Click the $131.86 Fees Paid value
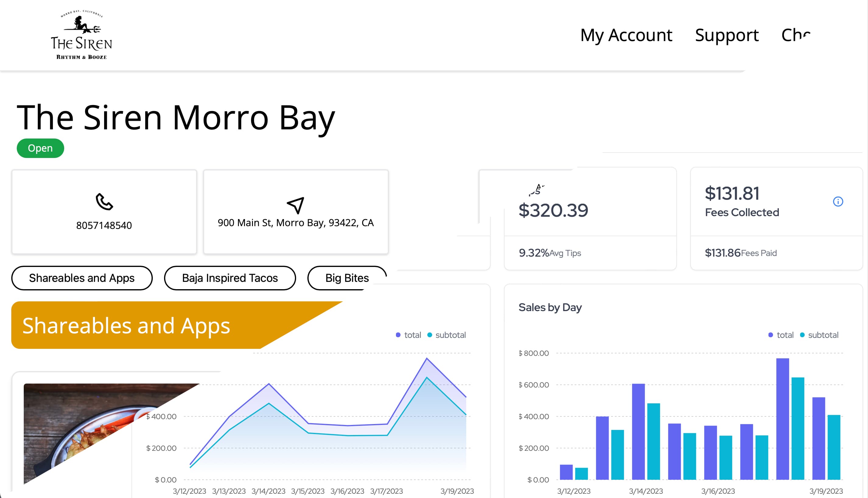 [722, 253]
